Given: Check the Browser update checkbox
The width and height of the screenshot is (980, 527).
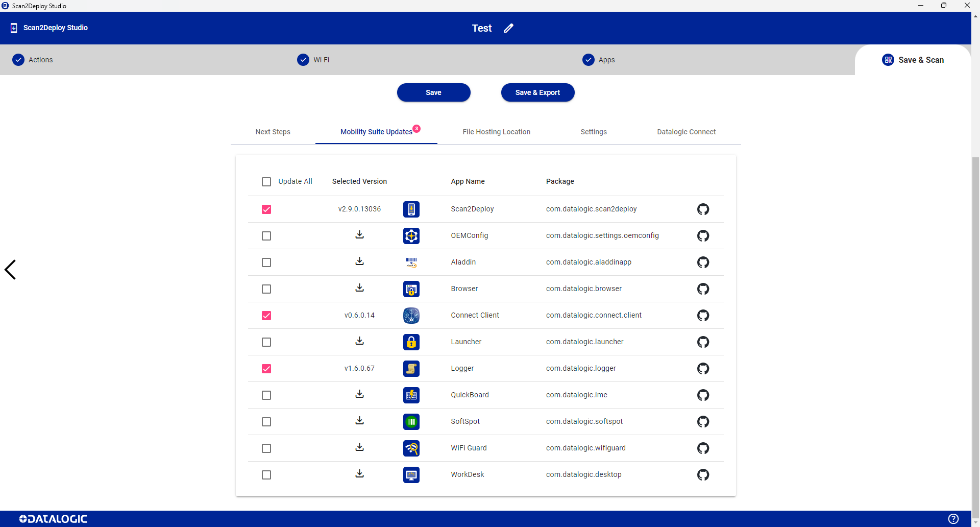Looking at the screenshot, I should [x=266, y=289].
